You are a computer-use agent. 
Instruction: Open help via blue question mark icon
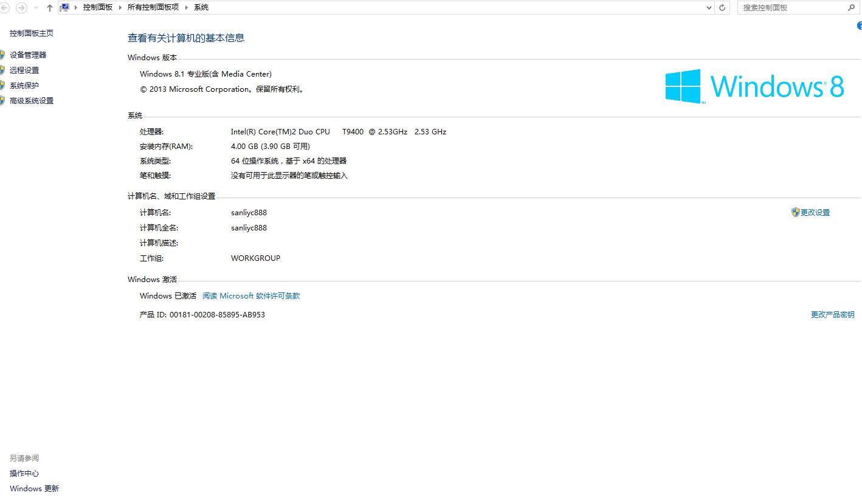coord(859,26)
